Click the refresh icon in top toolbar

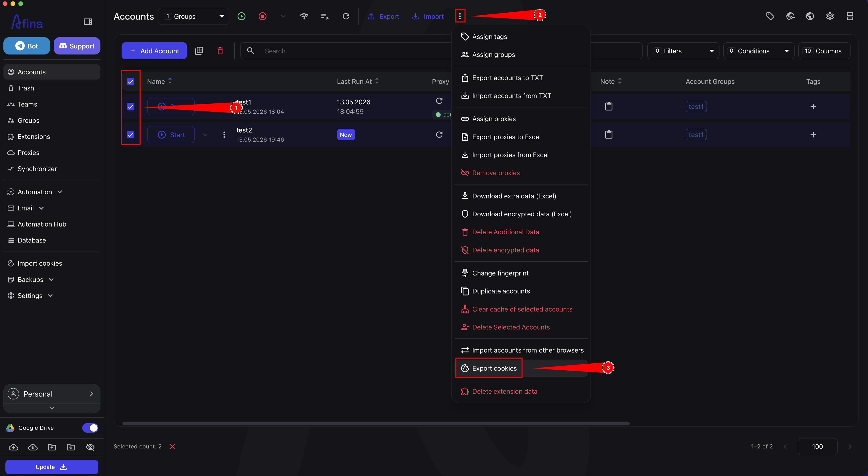346,16
